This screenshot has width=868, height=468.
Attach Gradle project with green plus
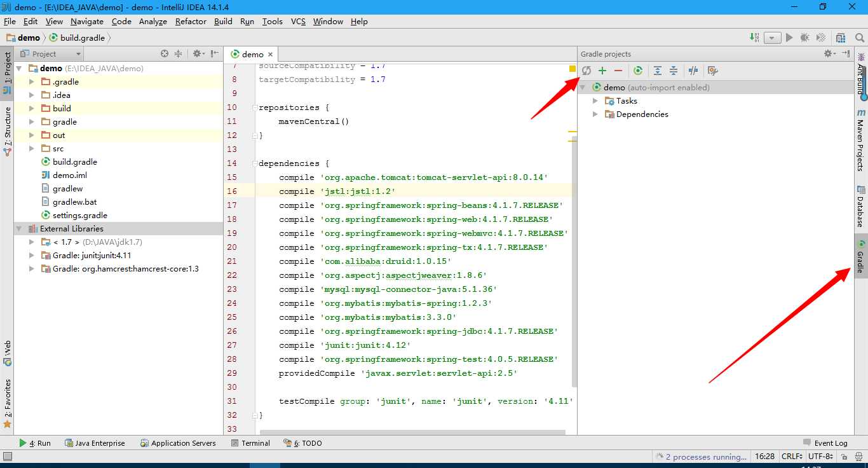tap(602, 71)
